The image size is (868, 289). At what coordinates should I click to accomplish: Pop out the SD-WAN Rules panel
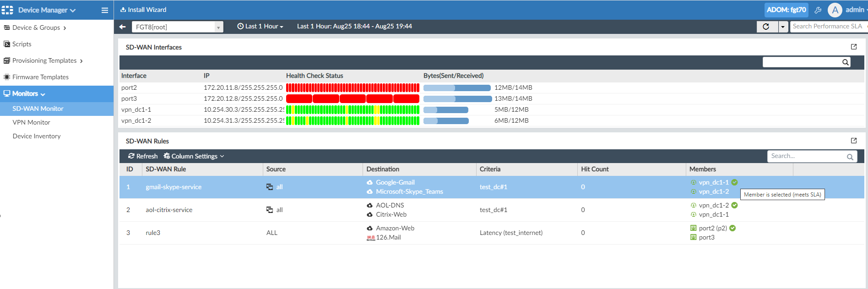pyautogui.click(x=853, y=141)
